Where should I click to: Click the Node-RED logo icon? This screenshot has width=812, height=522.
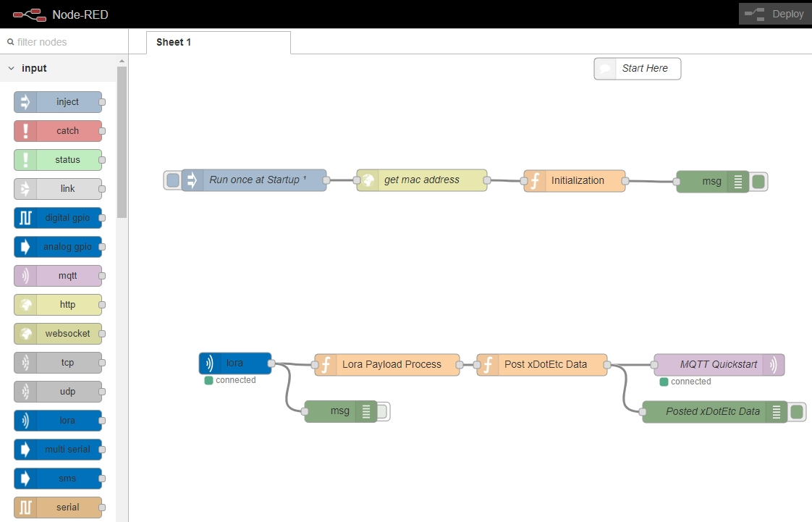pyautogui.click(x=30, y=14)
